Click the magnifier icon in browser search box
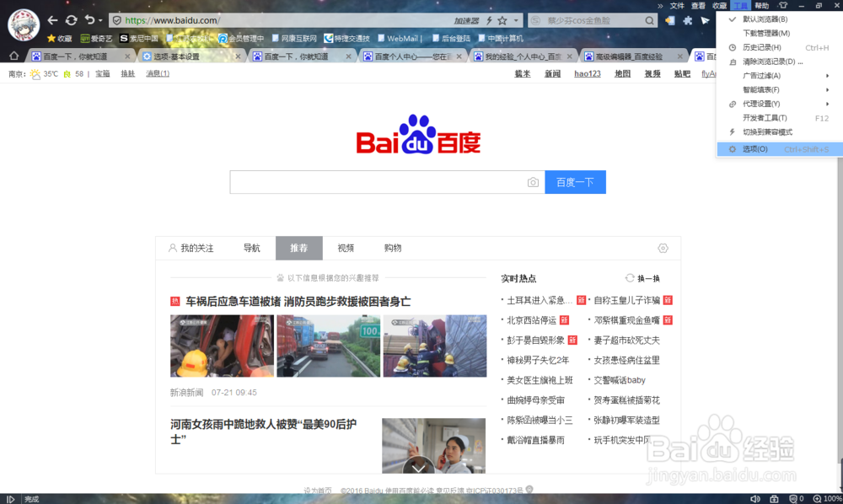The width and height of the screenshot is (843, 504). [649, 21]
